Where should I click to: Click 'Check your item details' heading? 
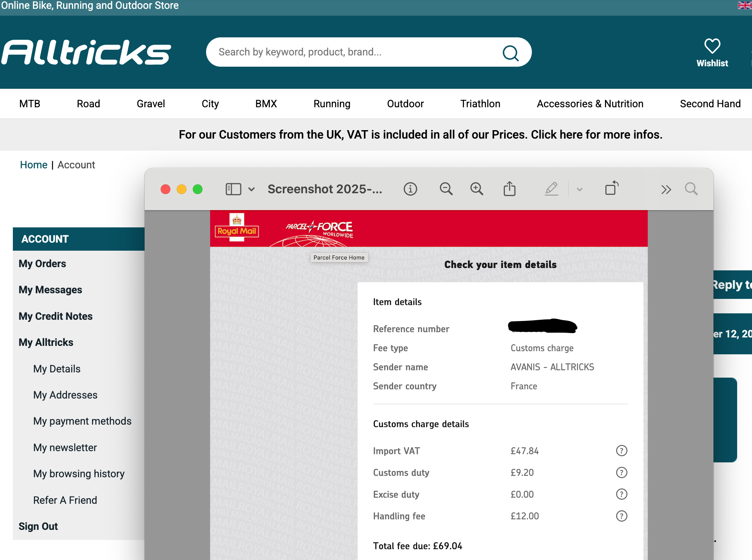[501, 265]
